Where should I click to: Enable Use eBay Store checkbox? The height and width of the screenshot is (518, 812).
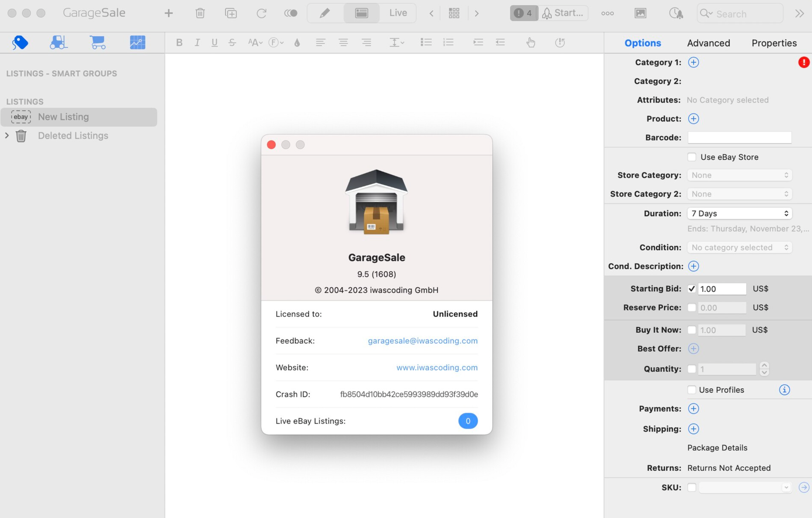(x=692, y=157)
